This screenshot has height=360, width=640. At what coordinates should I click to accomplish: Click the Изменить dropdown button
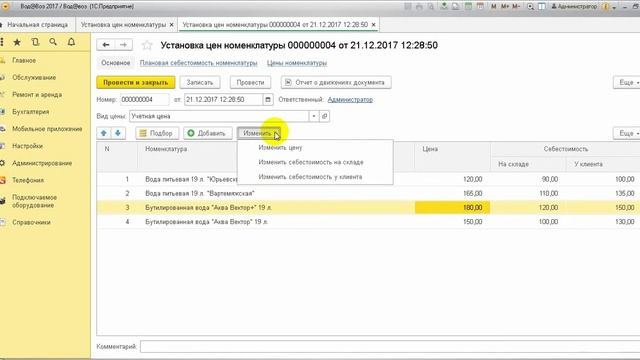pyautogui.click(x=258, y=133)
